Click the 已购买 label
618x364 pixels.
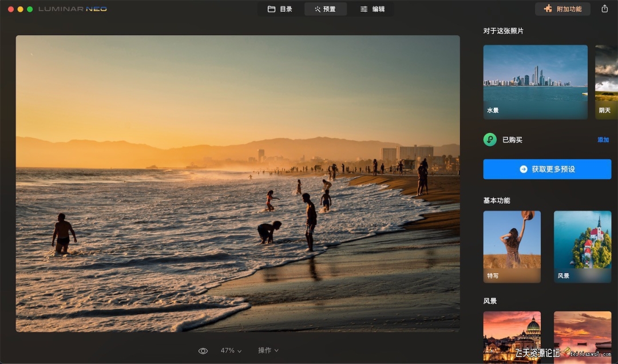pos(512,140)
